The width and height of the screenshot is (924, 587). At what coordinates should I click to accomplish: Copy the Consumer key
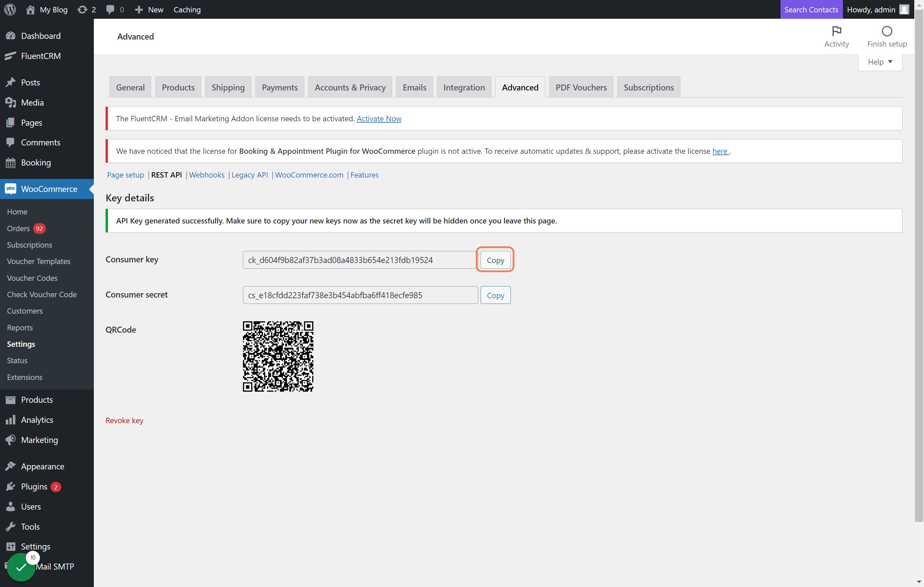[495, 260]
